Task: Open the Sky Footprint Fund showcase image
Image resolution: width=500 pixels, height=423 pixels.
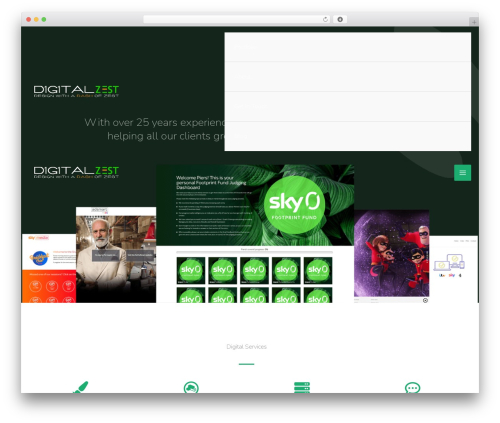Action: [x=255, y=233]
